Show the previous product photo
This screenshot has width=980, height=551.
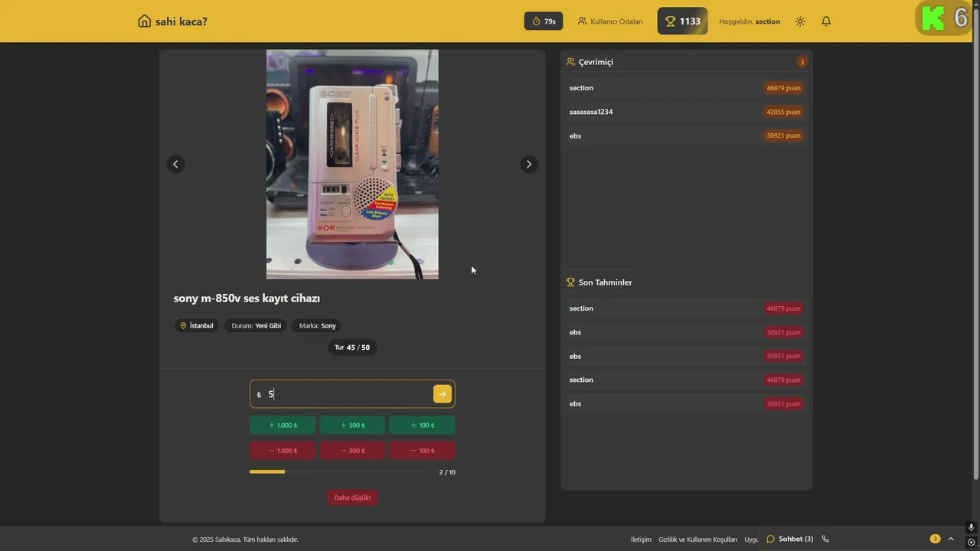(175, 164)
